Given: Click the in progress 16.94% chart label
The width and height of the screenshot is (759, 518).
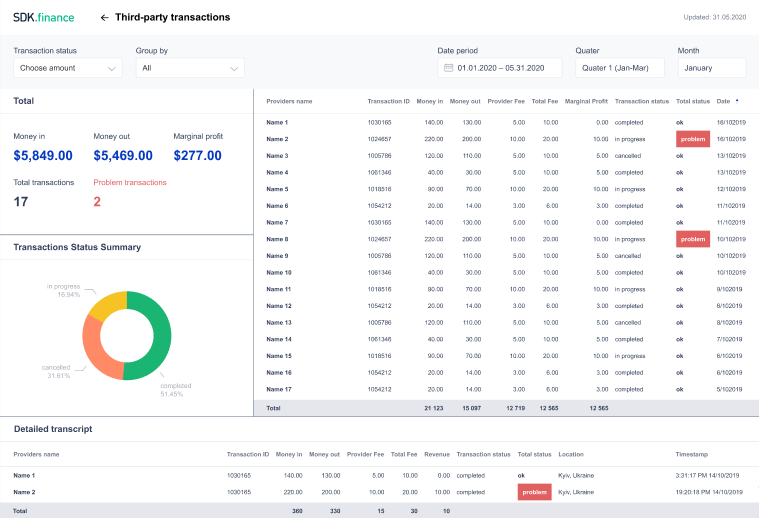Looking at the screenshot, I should [x=63, y=290].
